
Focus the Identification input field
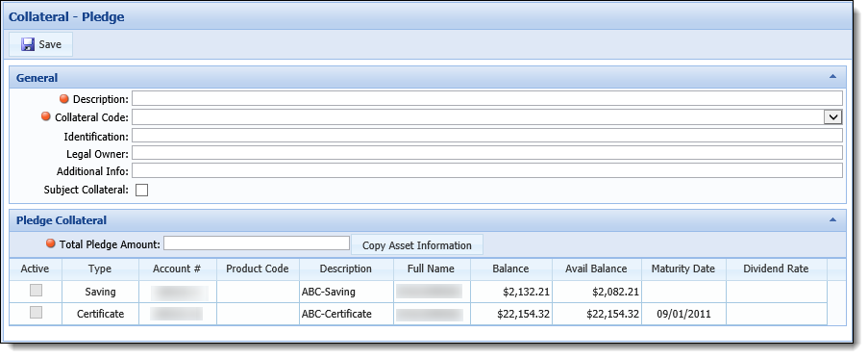(x=487, y=136)
